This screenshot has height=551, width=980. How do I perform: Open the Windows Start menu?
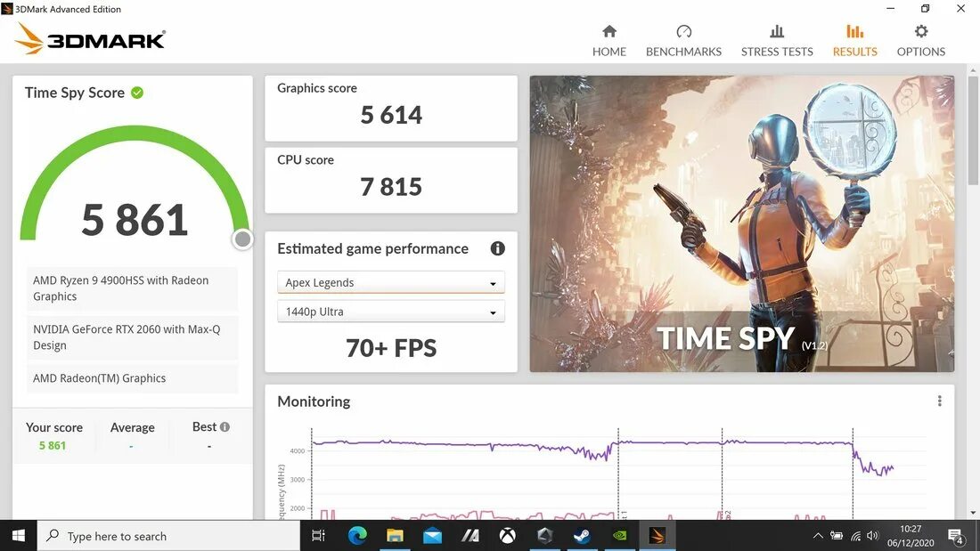18,536
